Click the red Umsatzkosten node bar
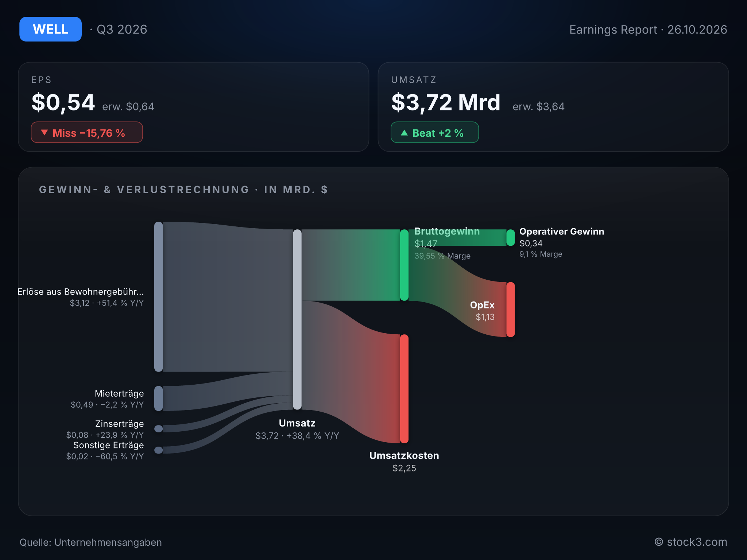This screenshot has width=747, height=560. (x=404, y=389)
